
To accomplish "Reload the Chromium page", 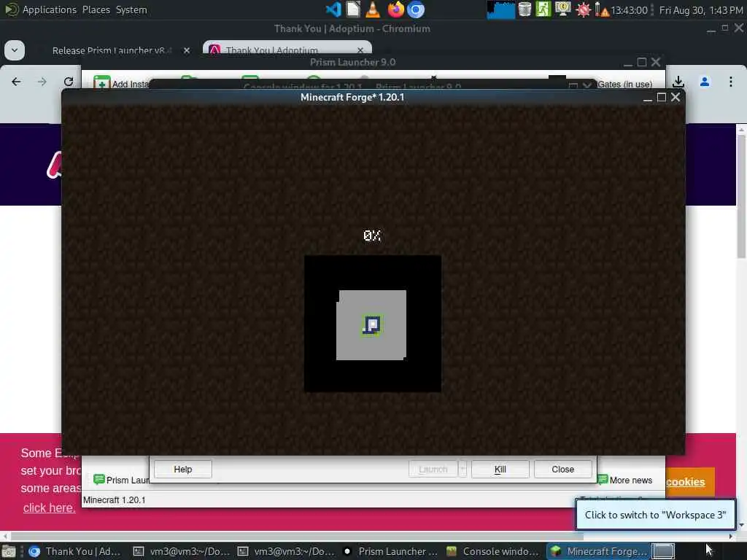I will 69,82.
